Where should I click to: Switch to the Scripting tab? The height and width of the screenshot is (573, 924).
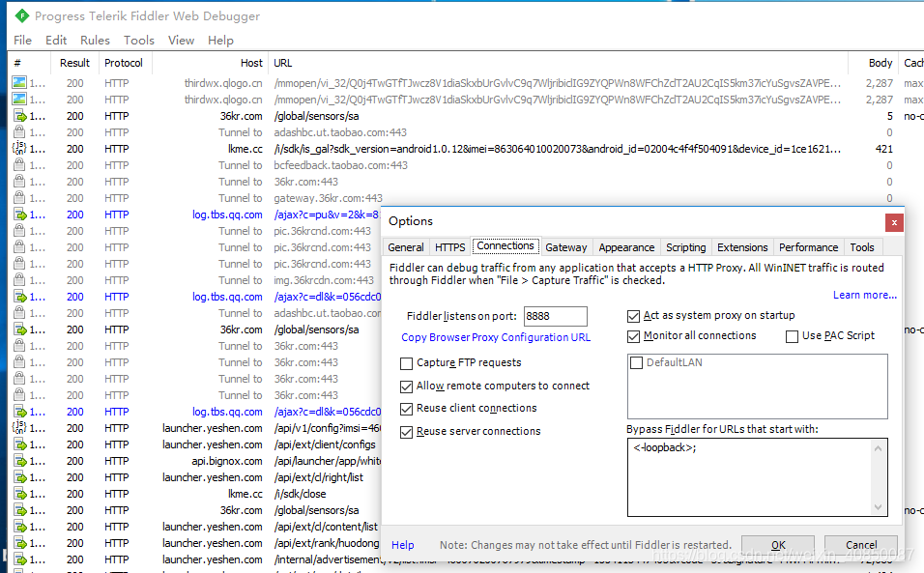click(x=685, y=247)
